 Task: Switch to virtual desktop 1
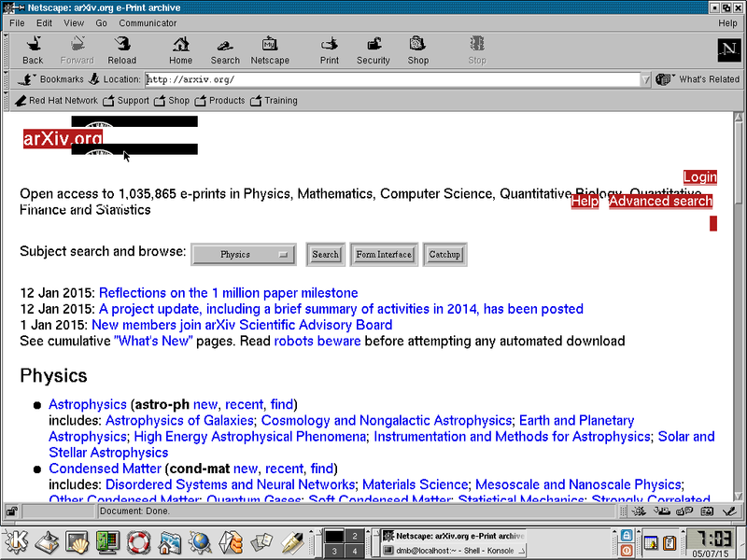click(334, 536)
